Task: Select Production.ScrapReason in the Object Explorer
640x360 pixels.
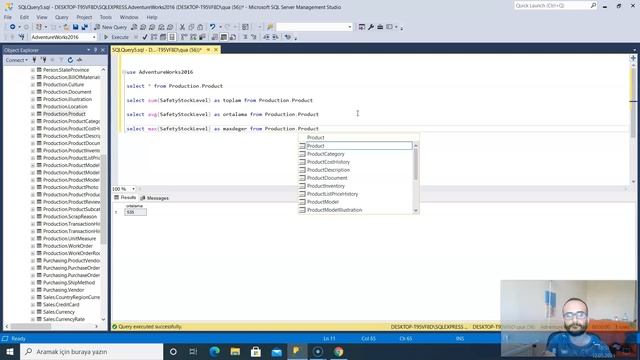Action: [x=70, y=217]
